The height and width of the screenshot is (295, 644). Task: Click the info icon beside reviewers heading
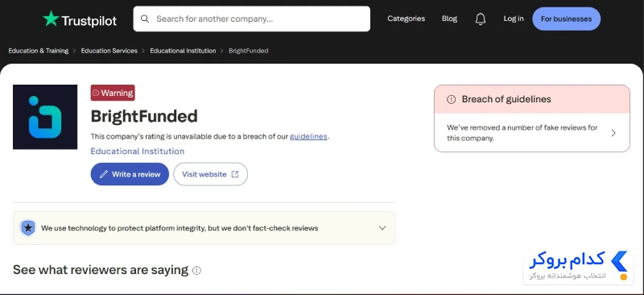[196, 270]
